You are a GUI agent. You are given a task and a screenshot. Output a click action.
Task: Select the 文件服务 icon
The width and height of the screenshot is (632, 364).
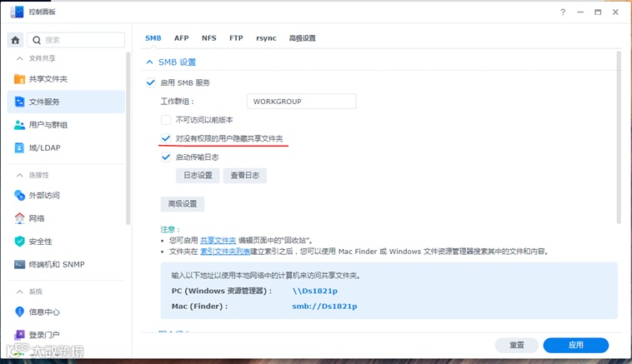[19, 102]
